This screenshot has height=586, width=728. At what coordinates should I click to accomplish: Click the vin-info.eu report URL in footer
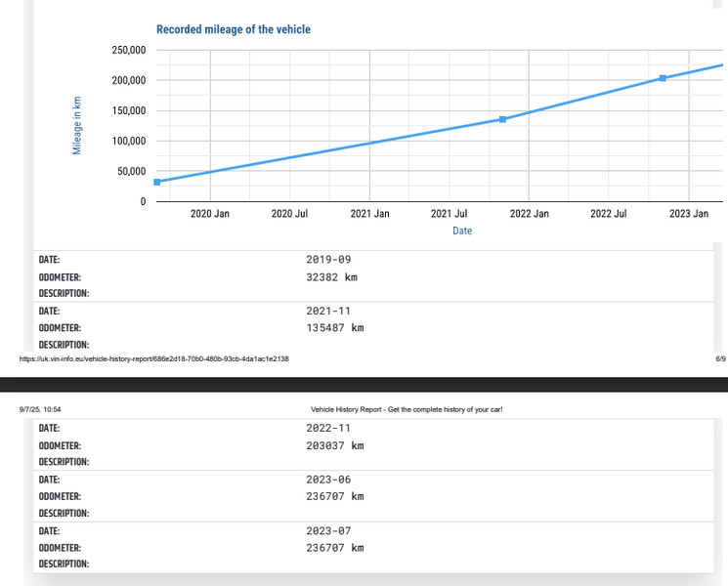tap(153, 358)
